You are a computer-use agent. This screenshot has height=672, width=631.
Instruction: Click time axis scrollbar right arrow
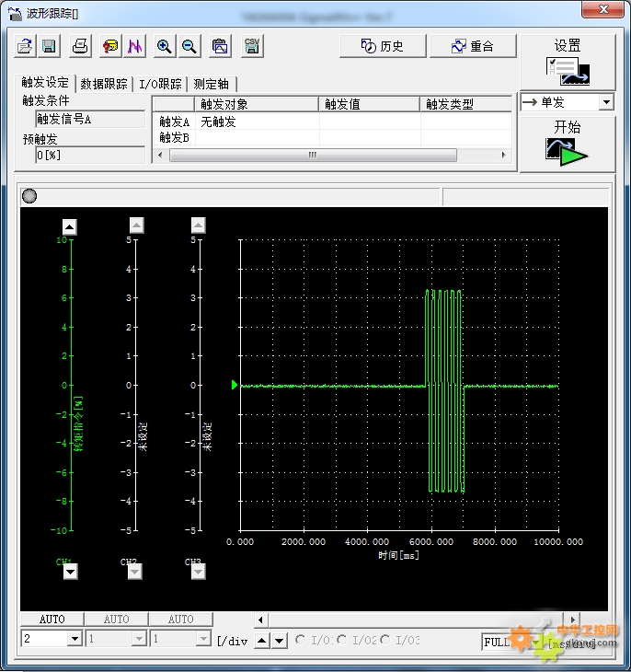pos(572,620)
